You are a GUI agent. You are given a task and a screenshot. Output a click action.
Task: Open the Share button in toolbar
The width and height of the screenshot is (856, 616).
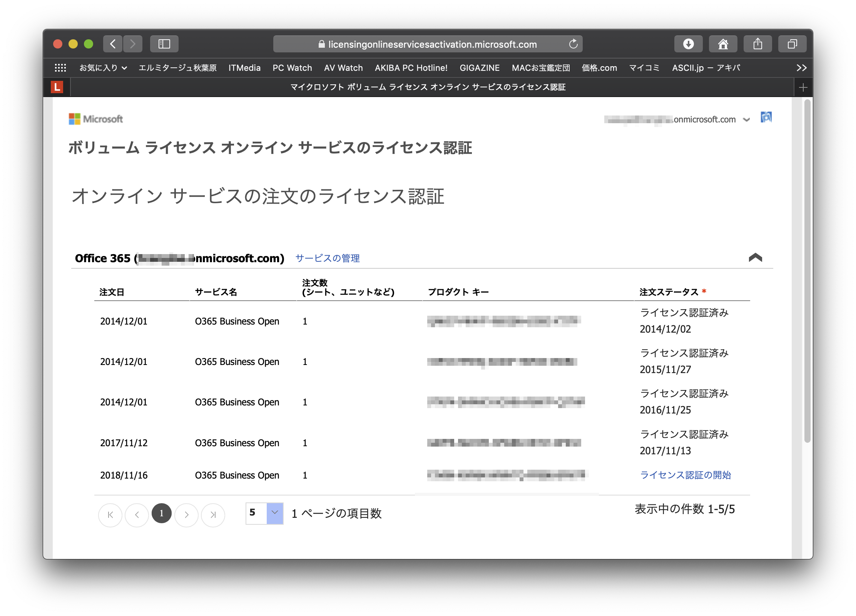click(757, 44)
